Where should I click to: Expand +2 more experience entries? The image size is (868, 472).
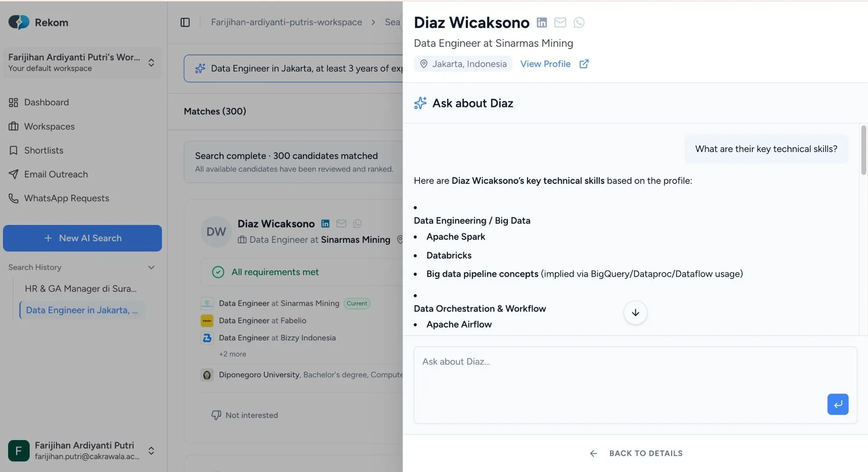[232, 354]
